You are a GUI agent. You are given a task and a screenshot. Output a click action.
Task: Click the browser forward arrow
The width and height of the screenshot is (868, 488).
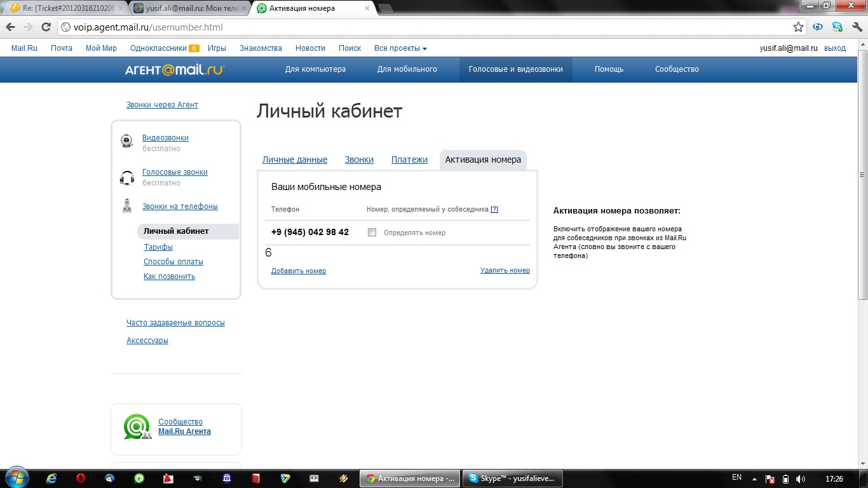pos(28,27)
